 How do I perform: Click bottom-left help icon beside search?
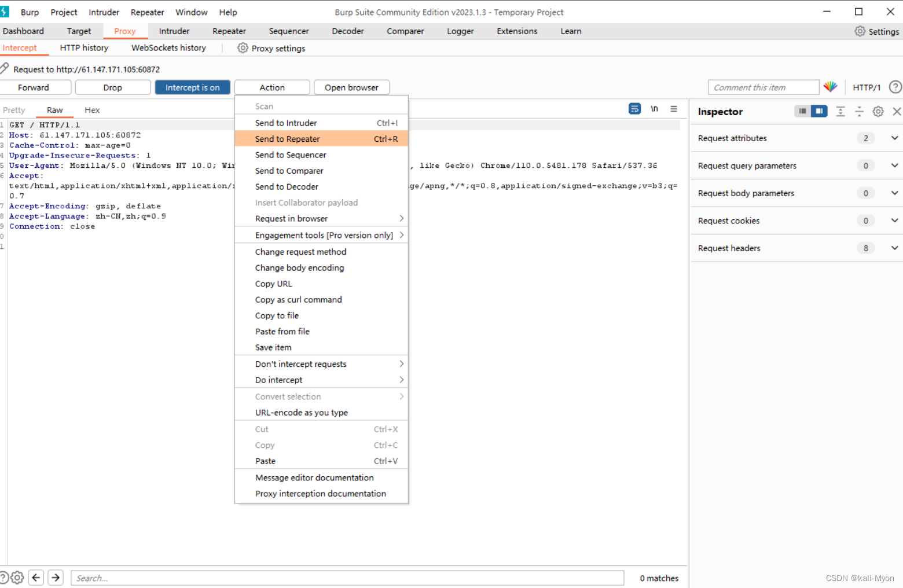click(4, 578)
